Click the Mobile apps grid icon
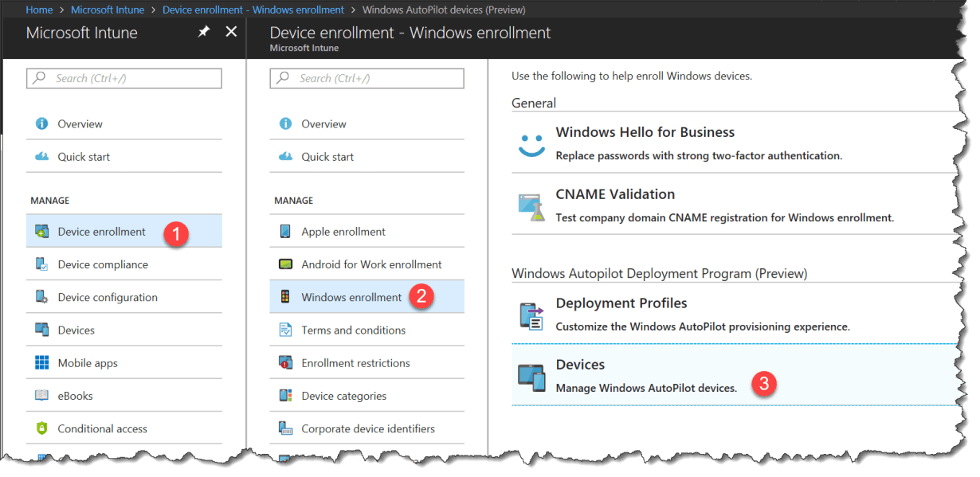The image size is (980, 477). tap(42, 363)
